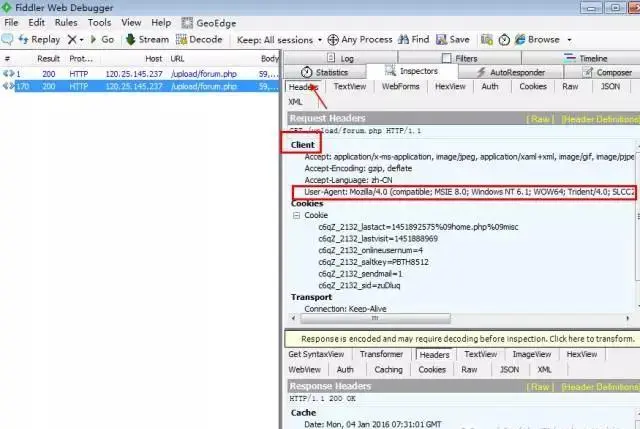Open the Browse dropdown arrow

coord(569,40)
